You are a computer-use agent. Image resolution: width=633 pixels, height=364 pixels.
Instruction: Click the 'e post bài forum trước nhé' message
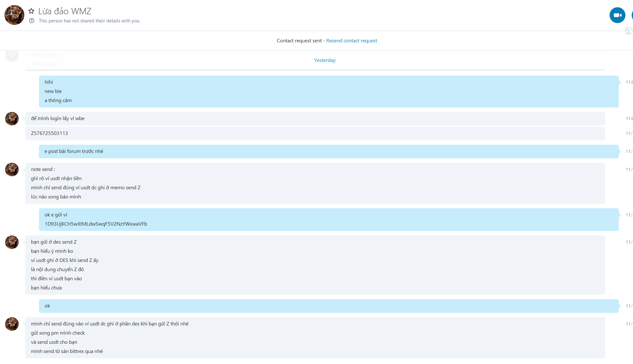pos(74,151)
